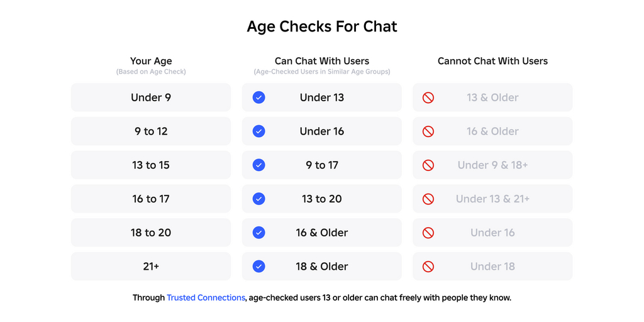Click the red prohibited icon beside Under 18
This screenshot has height=322, width=644.
pos(428,266)
